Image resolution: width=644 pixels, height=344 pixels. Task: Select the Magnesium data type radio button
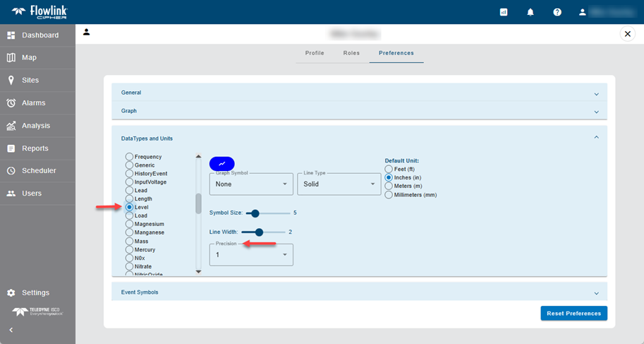129,224
